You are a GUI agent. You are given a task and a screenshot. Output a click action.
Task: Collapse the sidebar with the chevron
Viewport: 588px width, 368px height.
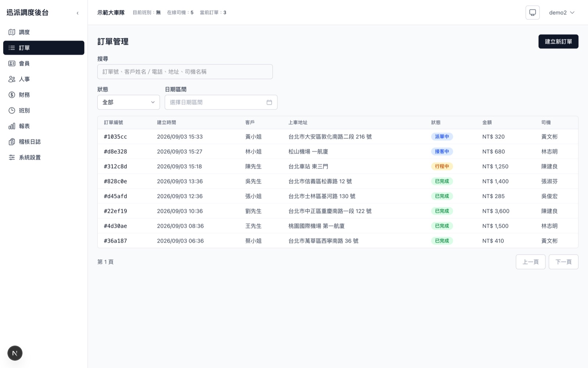click(x=78, y=13)
